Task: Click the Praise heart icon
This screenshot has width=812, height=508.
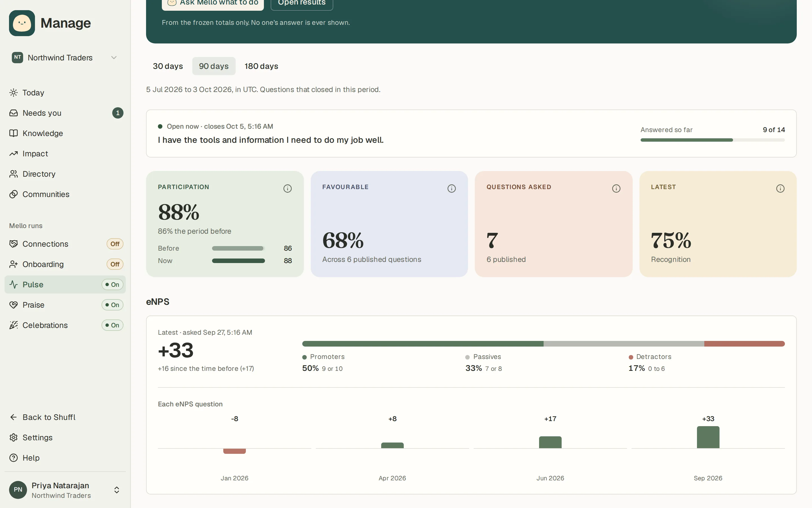Action: 14,305
